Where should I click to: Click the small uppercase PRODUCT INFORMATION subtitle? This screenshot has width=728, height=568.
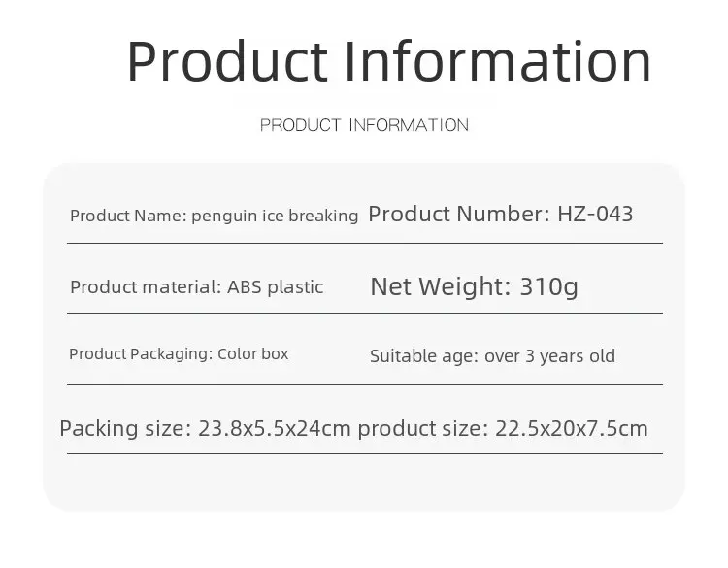click(364, 125)
